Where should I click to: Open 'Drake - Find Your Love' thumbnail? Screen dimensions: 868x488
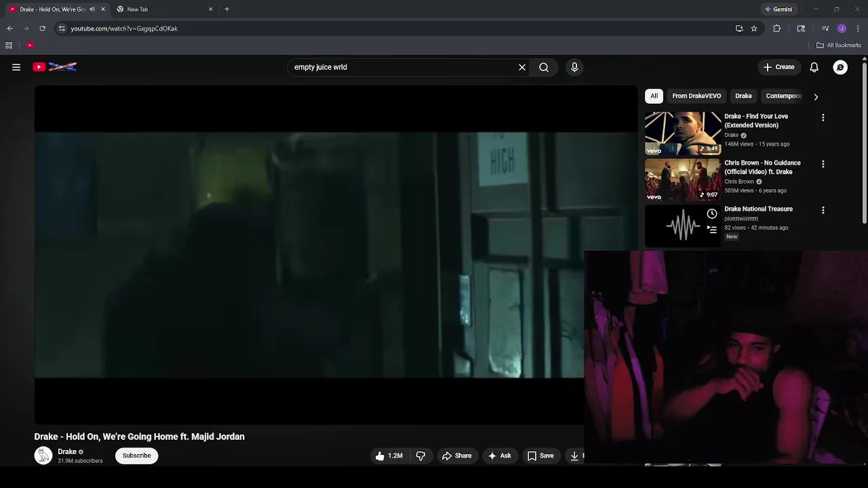pos(683,134)
